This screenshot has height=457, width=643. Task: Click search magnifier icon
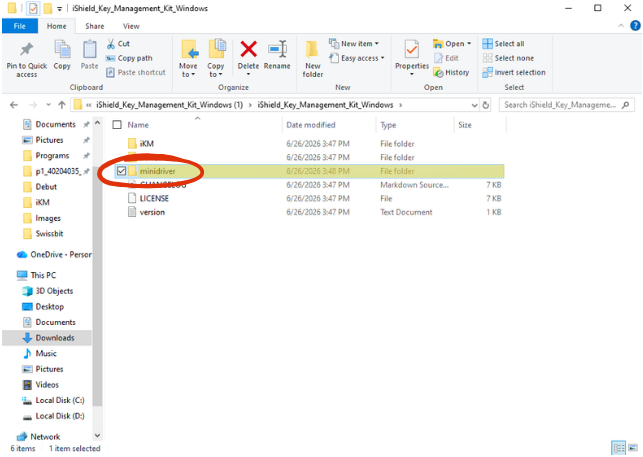tap(625, 105)
